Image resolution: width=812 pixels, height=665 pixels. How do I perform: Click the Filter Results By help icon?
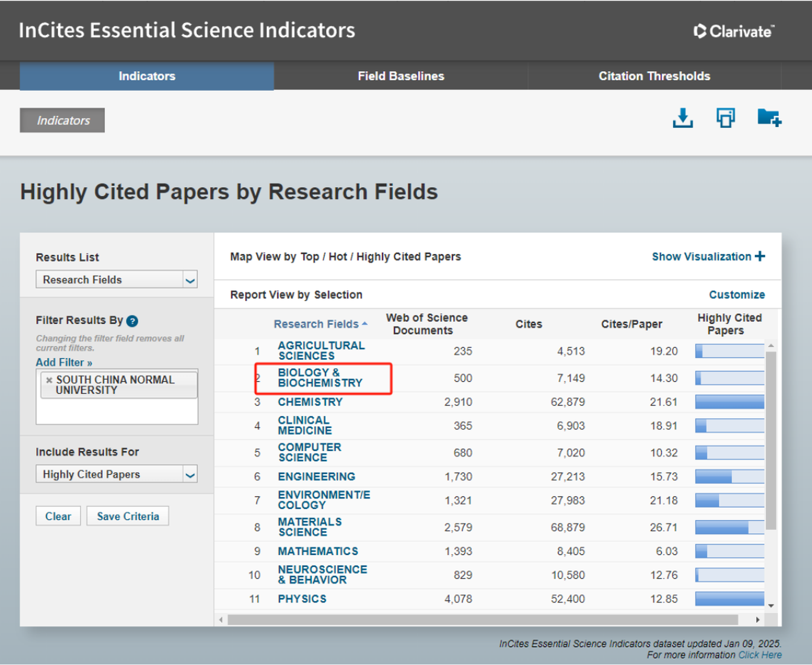[132, 321]
